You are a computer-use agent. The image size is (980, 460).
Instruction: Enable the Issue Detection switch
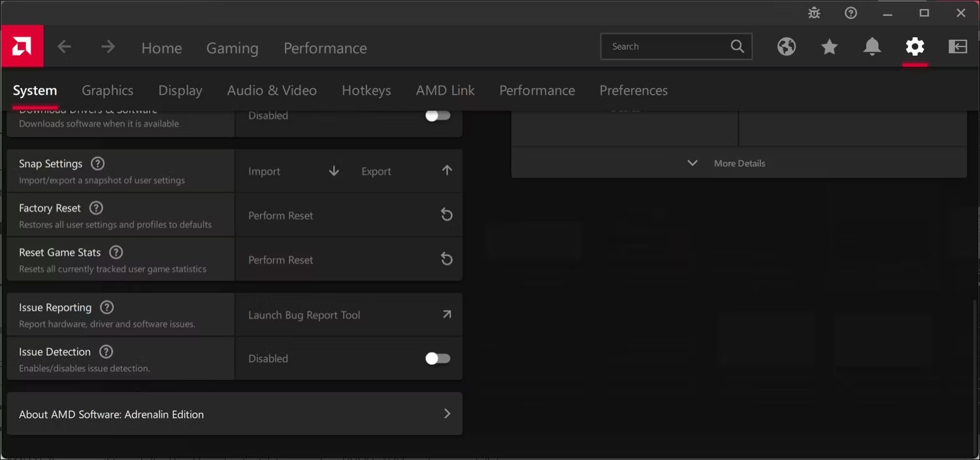click(438, 358)
